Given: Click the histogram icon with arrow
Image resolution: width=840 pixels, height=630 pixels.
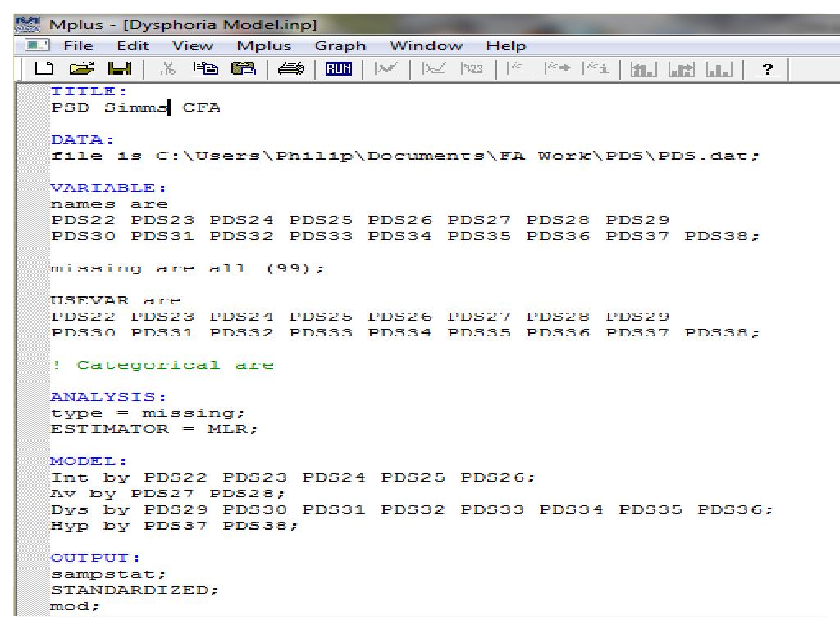Looking at the screenshot, I should pyautogui.click(x=682, y=69).
